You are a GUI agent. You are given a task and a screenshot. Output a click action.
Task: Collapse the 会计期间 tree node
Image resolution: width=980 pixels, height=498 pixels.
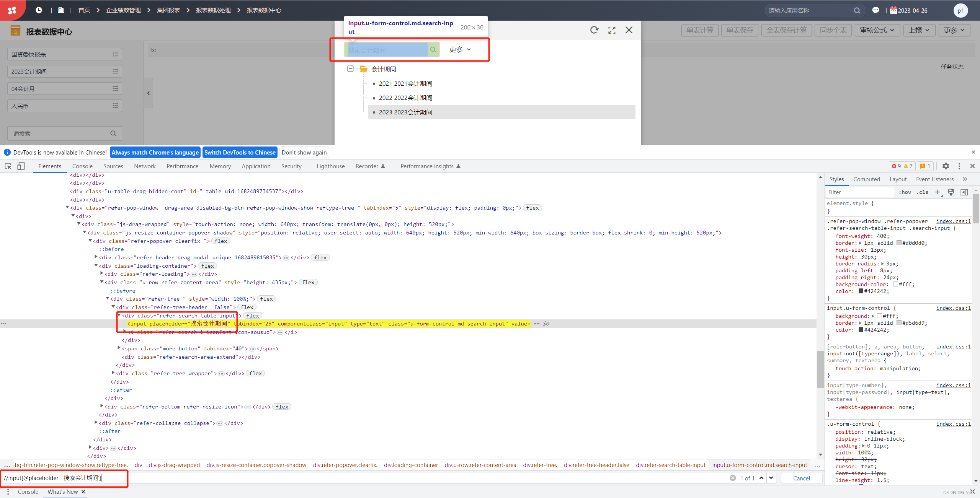point(350,68)
